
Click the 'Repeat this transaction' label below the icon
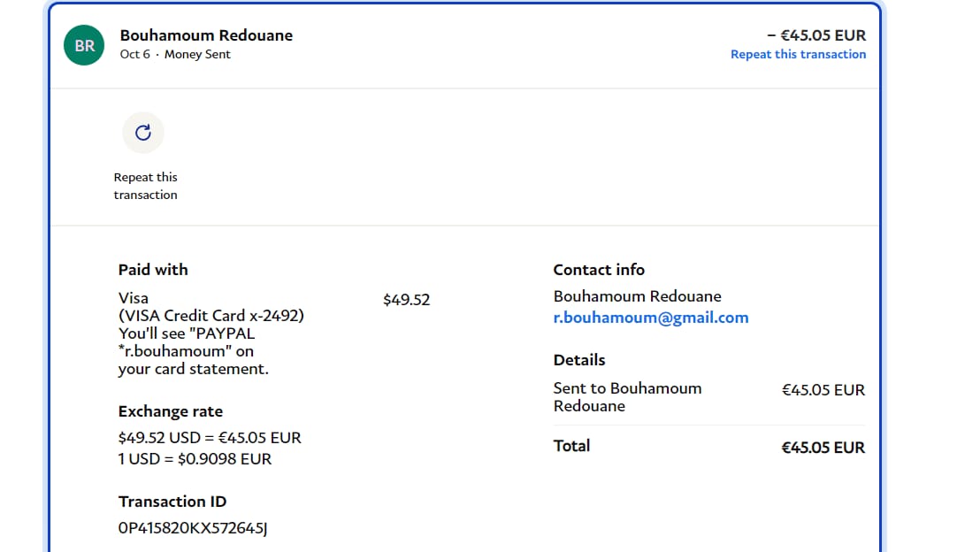pyautogui.click(x=145, y=186)
